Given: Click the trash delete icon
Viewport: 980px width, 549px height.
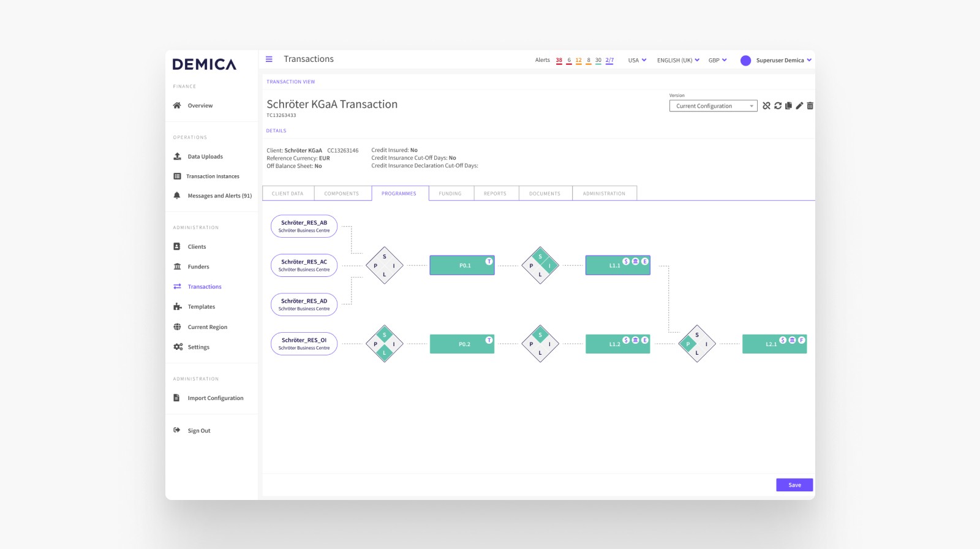Looking at the screenshot, I should [810, 106].
